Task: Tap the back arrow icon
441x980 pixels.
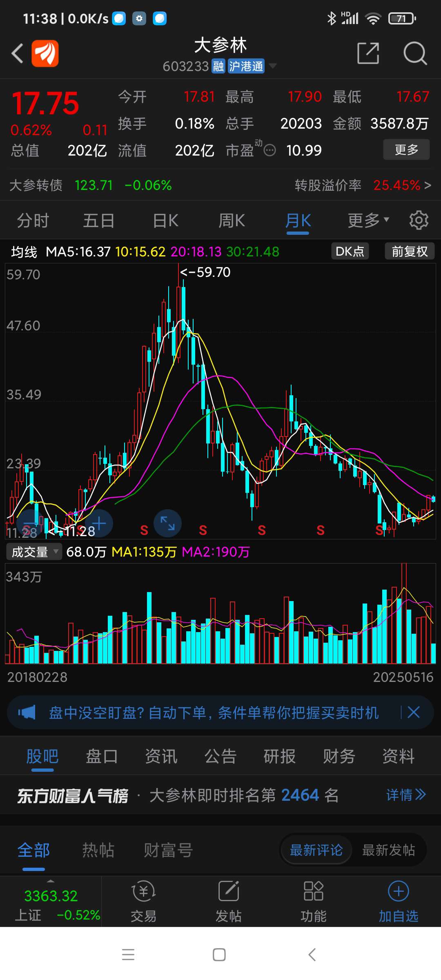Action: pos(18,53)
